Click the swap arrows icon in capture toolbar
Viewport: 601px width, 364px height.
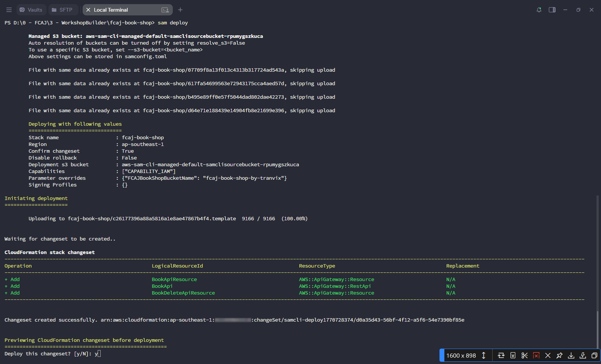tap(501, 355)
